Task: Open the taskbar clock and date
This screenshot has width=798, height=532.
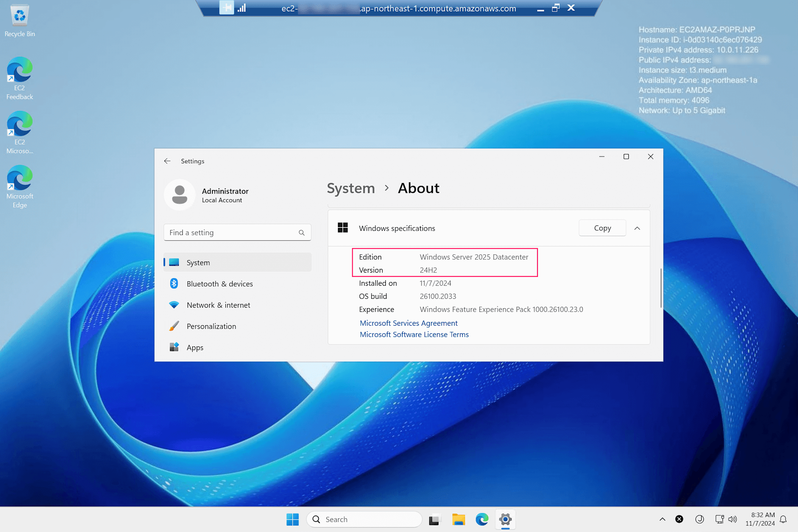Action: (760, 519)
